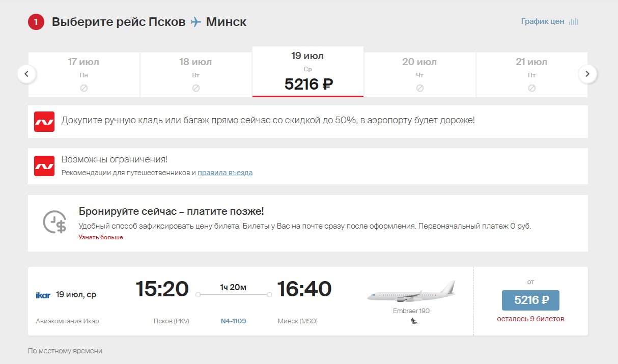Screen dimensions: 618x364
Task: Click the price chart bars icon
Action: coord(574,22)
